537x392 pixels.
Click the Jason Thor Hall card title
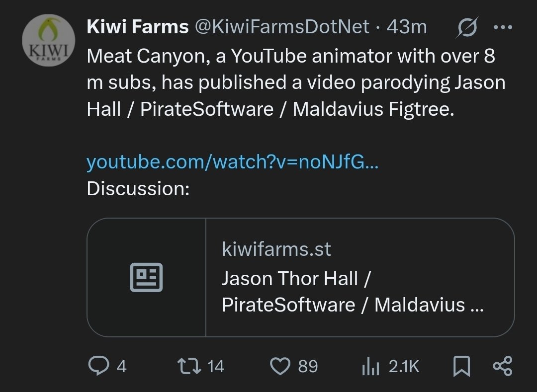click(353, 292)
